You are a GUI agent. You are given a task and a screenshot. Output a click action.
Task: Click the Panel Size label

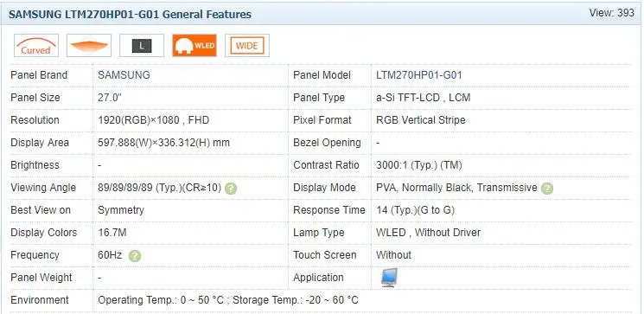pos(35,98)
